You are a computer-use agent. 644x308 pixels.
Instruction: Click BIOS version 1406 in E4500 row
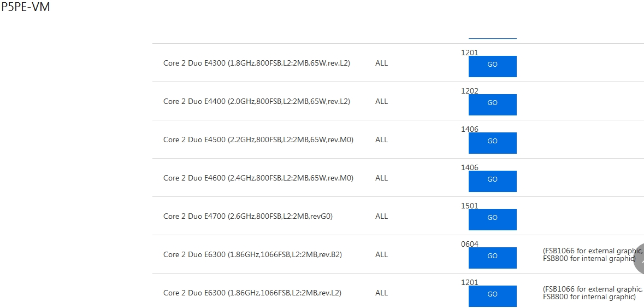(470, 129)
